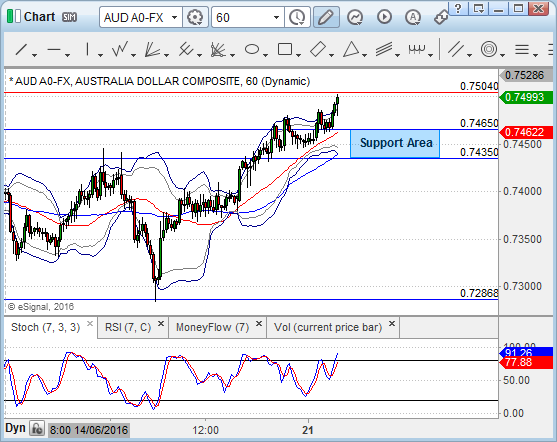Expand the 60 interval dropdown
The width and height of the screenshot is (557, 442).
tap(276, 17)
